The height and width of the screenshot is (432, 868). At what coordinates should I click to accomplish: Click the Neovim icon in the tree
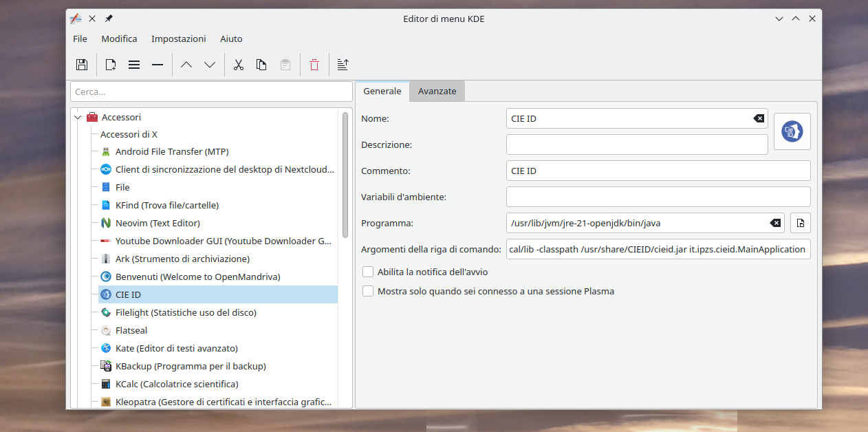click(x=106, y=223)
